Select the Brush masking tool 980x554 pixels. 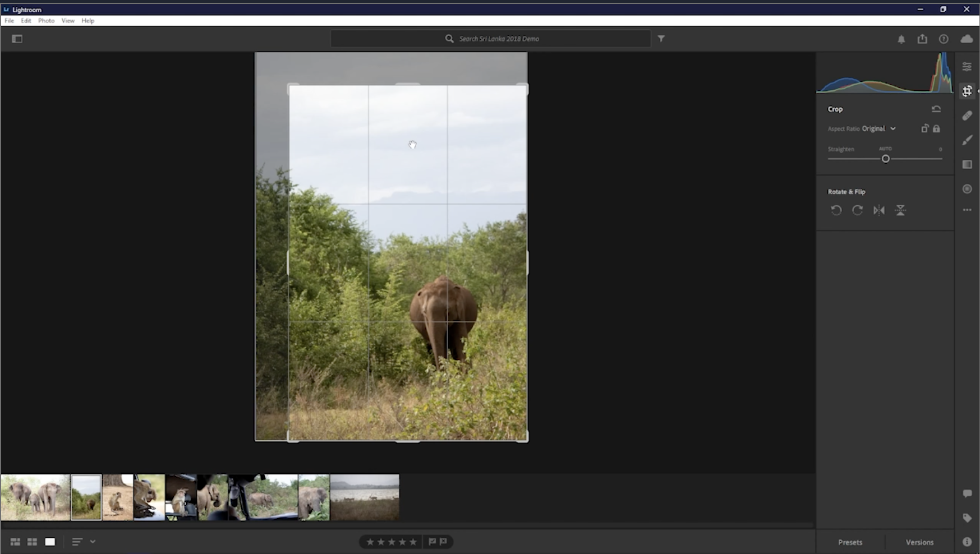(967, 140)
